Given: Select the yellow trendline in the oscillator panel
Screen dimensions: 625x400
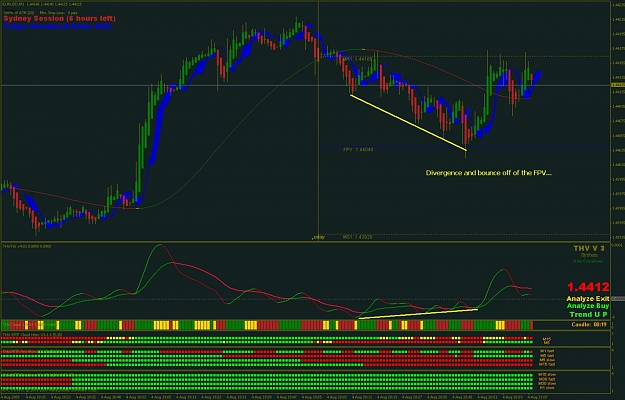Looking at the screenshot, I should tap(418, 314).
